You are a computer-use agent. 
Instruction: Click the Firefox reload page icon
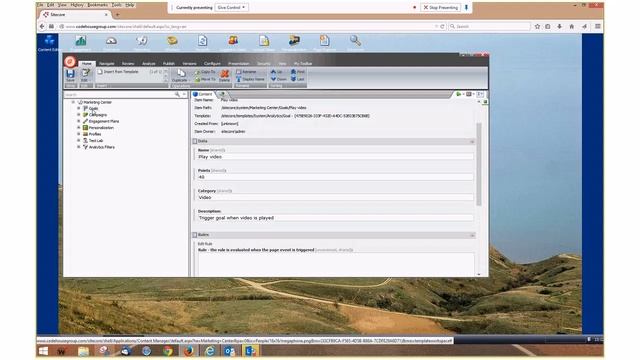point(442,27)
